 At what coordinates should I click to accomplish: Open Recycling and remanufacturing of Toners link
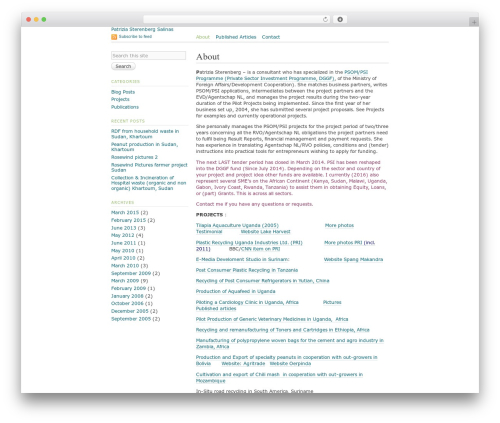283,330
